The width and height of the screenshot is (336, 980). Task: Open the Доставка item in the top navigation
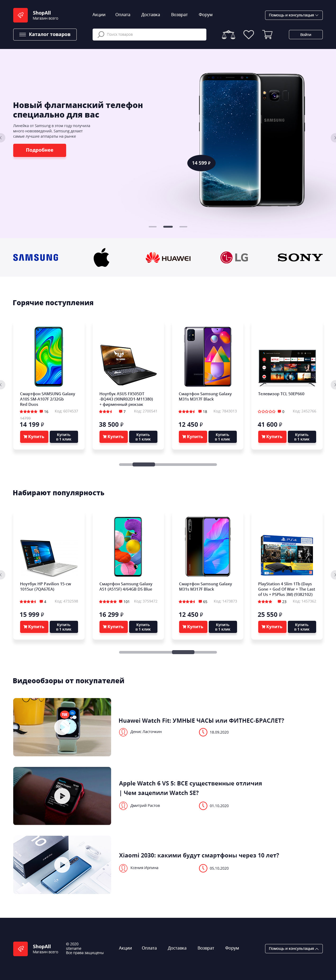151,15
